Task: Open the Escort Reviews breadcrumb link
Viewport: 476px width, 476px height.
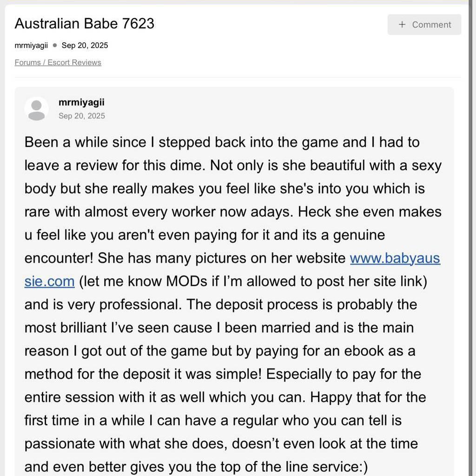Action: tap(74, 62)
